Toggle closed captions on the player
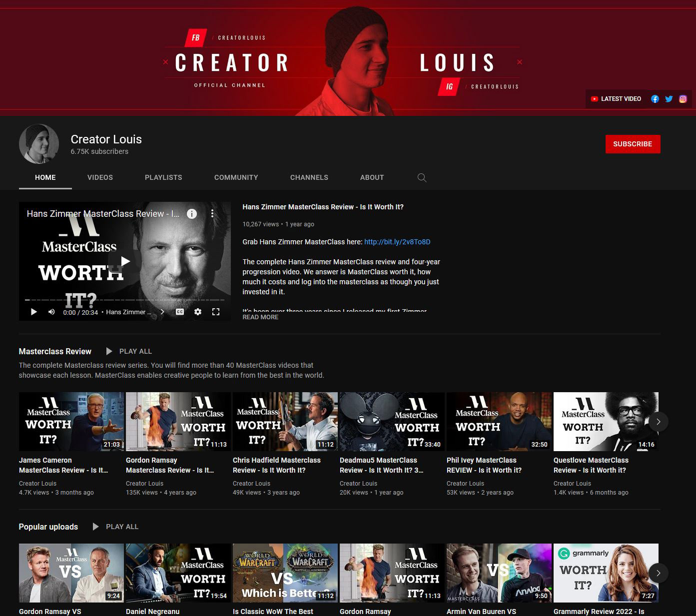The width and height of the screenshot is (696, 616). click(180, 312)
